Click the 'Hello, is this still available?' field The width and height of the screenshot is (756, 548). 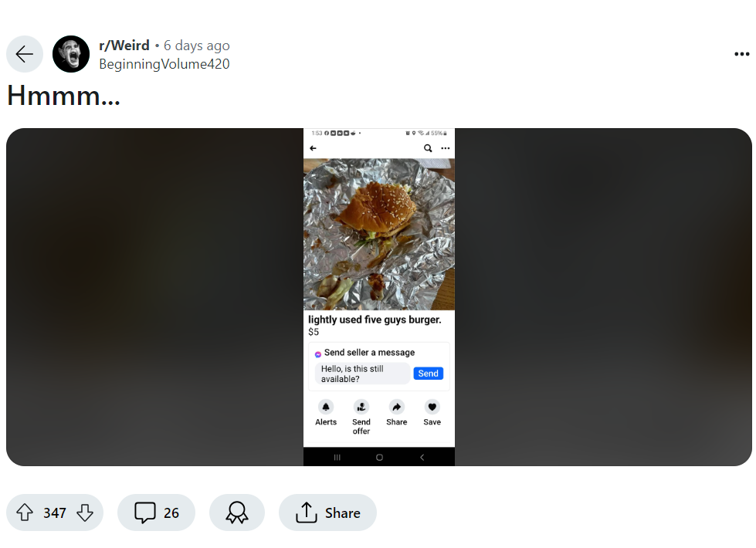[x=362, y=374]
